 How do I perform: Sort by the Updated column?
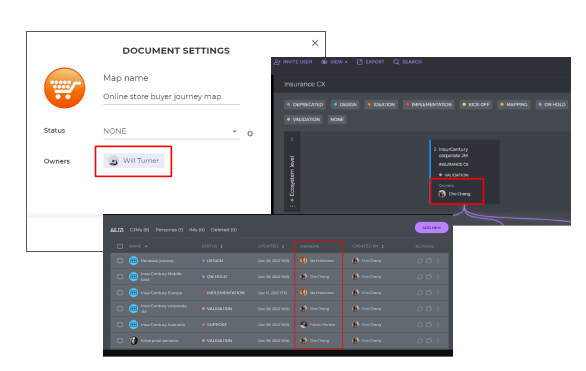click(x=271, y=246)
